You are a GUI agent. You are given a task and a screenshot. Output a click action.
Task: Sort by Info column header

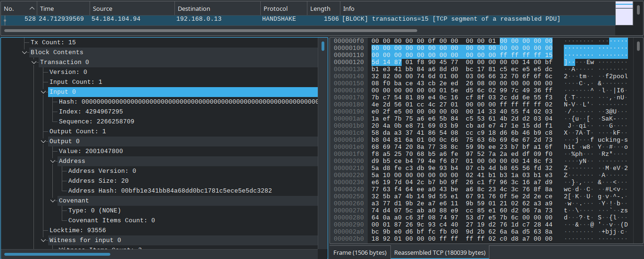(477, 8)
